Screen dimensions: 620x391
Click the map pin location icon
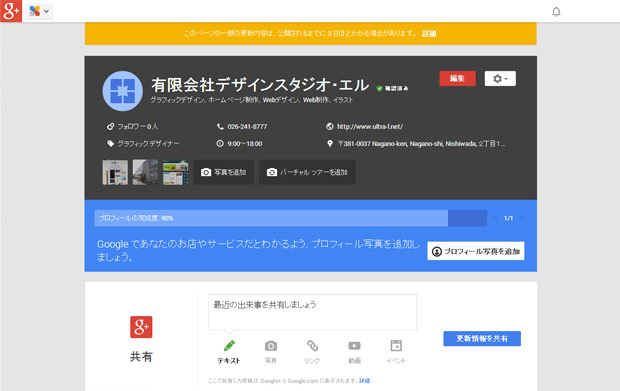click(330, 144)
